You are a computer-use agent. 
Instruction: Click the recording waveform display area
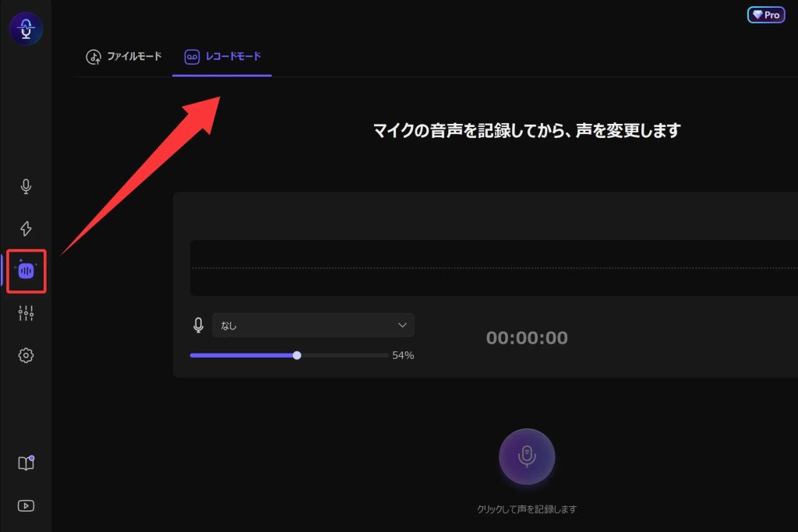[x=493, y=268]
